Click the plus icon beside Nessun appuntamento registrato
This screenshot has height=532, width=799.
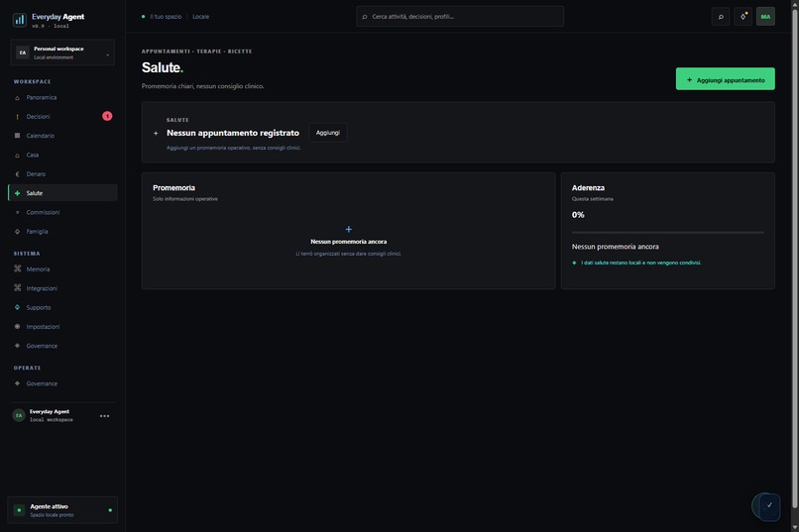(156, 134)
